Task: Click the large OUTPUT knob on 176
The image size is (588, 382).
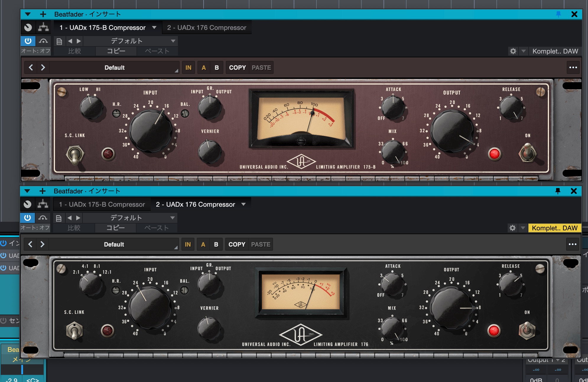Action: click(x=451, y=308)
